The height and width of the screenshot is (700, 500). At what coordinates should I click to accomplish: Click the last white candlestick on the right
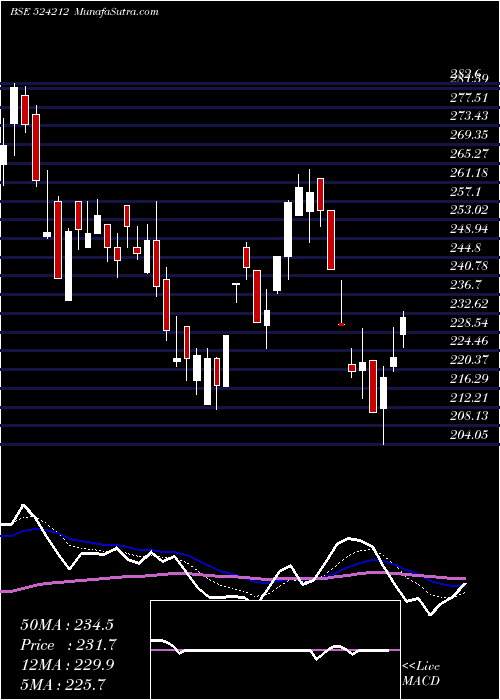coord(403,326)
